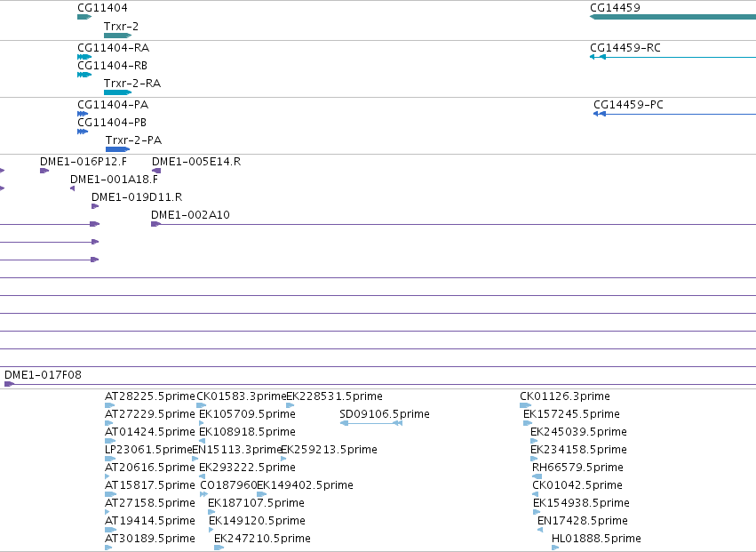
Task: Click the Trxr-2 gene label
Action: pyautogui.click(x=121, y=27)
